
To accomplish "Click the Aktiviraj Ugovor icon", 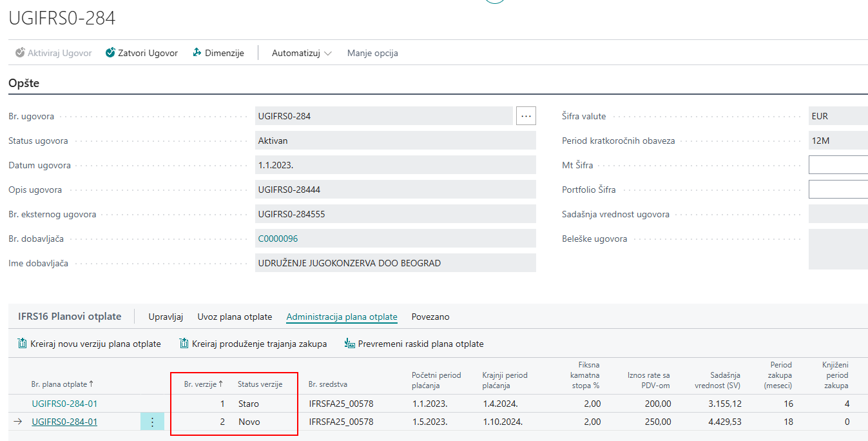I will (20, 53).
